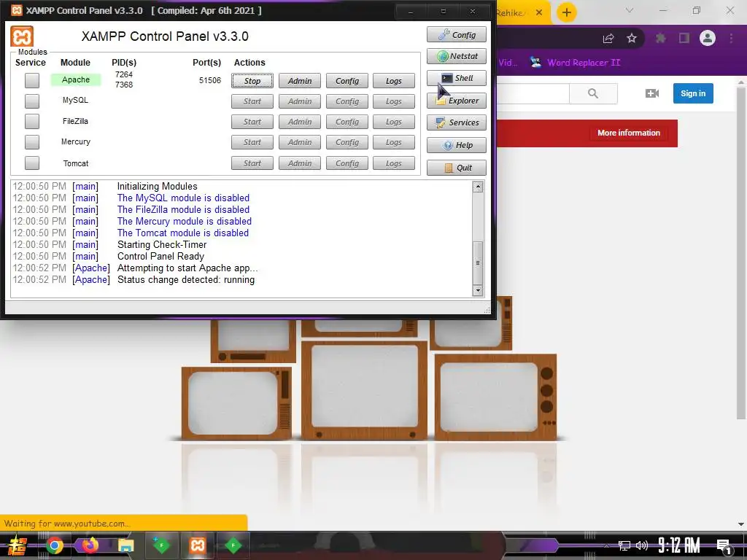View Apache Logs

393,81
